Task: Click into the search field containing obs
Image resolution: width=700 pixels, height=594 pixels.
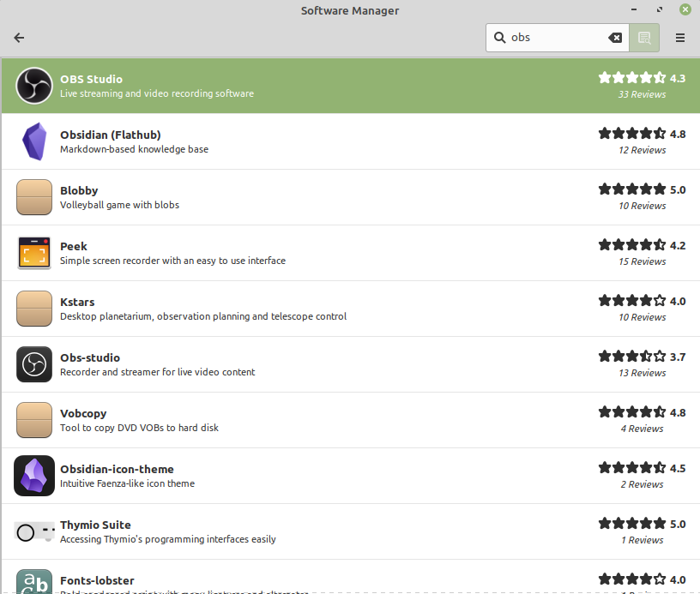Action: click(x=557, y=38)
